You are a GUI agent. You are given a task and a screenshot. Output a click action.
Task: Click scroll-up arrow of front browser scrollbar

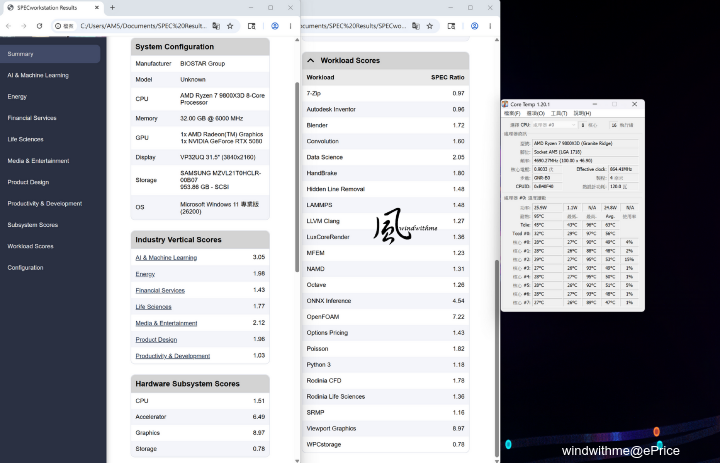[297, 40]
